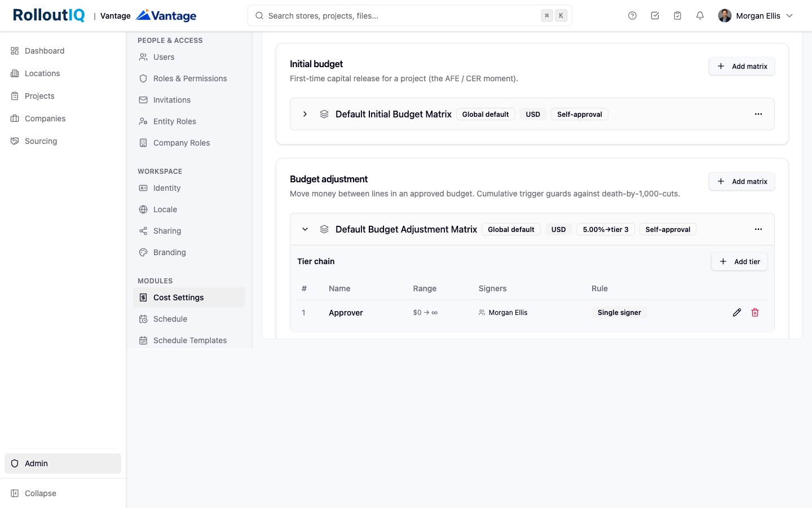Screen dimensions: 812x508
Task: Open Schedule Templates module settings
Action: click(189, 340)
